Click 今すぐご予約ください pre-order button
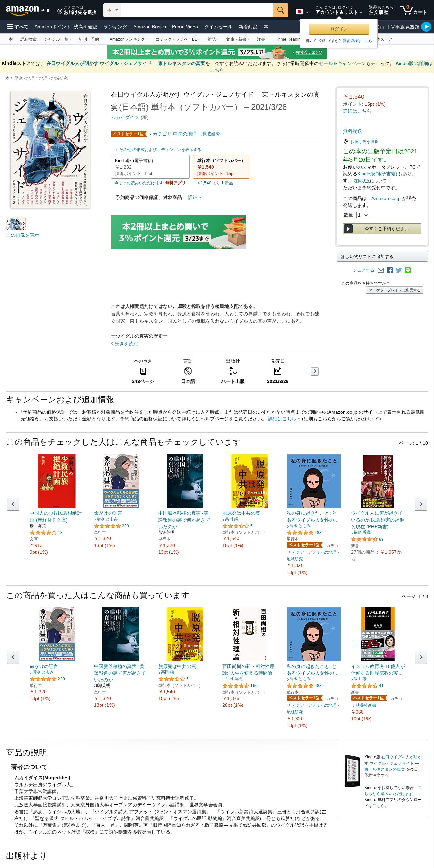The width and height of the screenshot is (434, 868). (x=382, y=229)
